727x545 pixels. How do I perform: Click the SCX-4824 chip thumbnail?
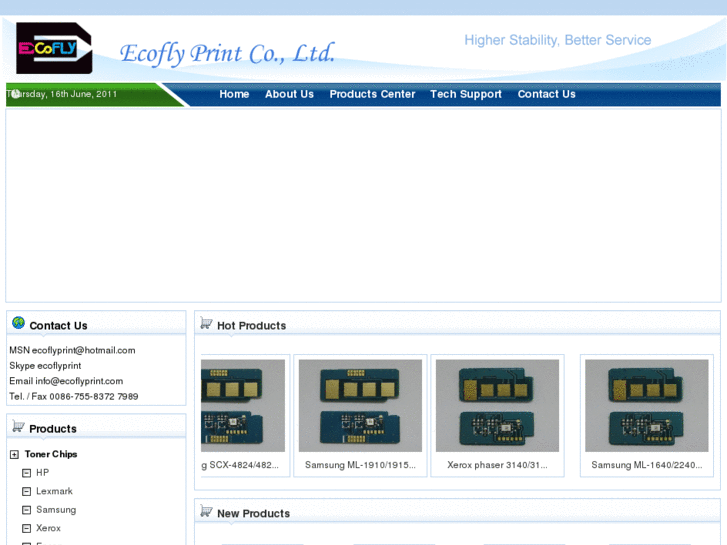pyautogui.click(x=243, y=405)
